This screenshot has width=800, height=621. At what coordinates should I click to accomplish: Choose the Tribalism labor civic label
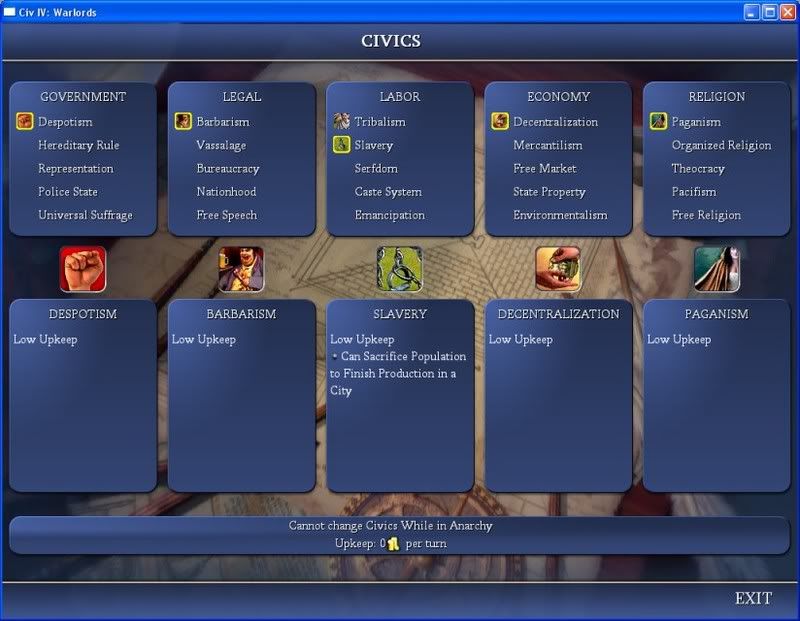[380, 122]
